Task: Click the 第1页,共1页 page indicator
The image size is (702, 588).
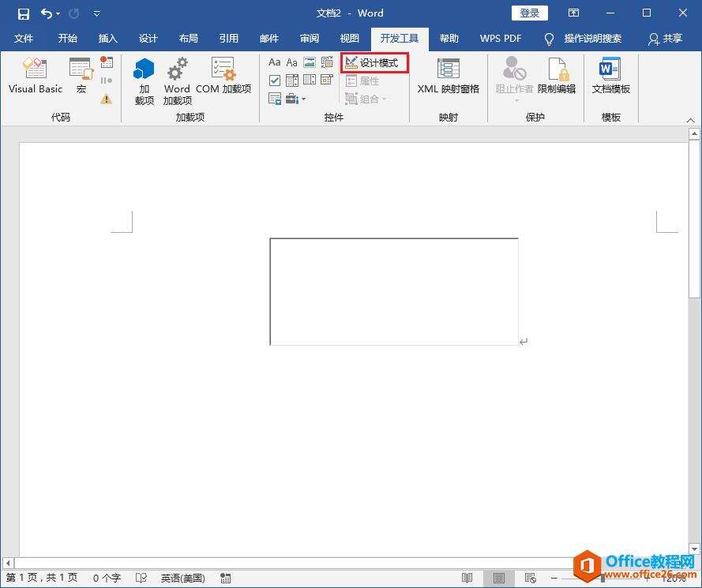Action: 42,578
